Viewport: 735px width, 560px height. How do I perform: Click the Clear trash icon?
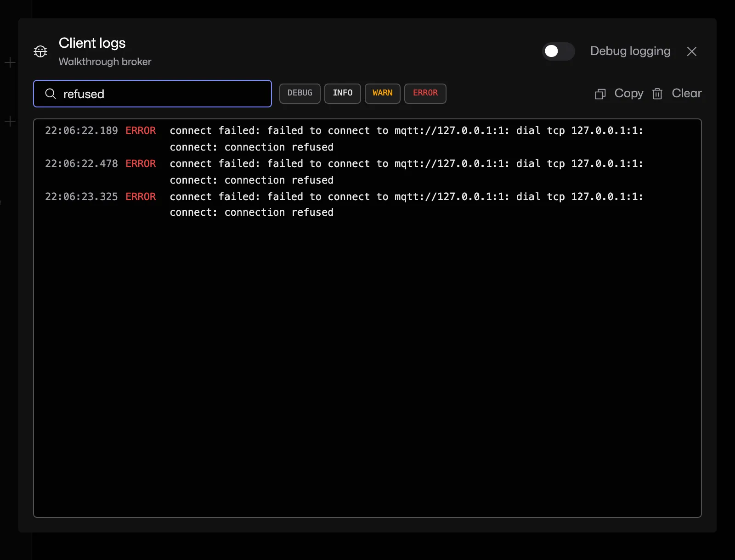pos(657,94)
